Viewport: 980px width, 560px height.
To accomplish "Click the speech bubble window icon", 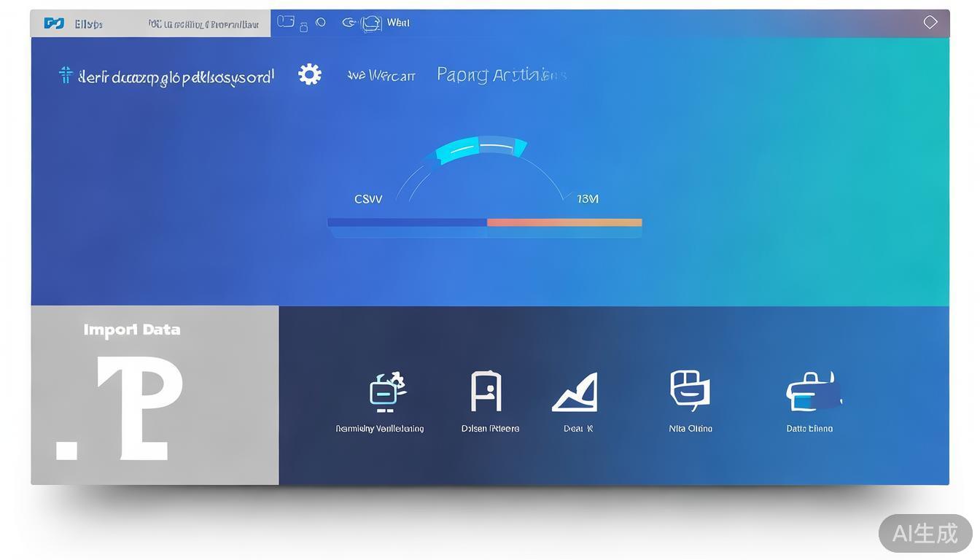I will click(x=689, y=389).
